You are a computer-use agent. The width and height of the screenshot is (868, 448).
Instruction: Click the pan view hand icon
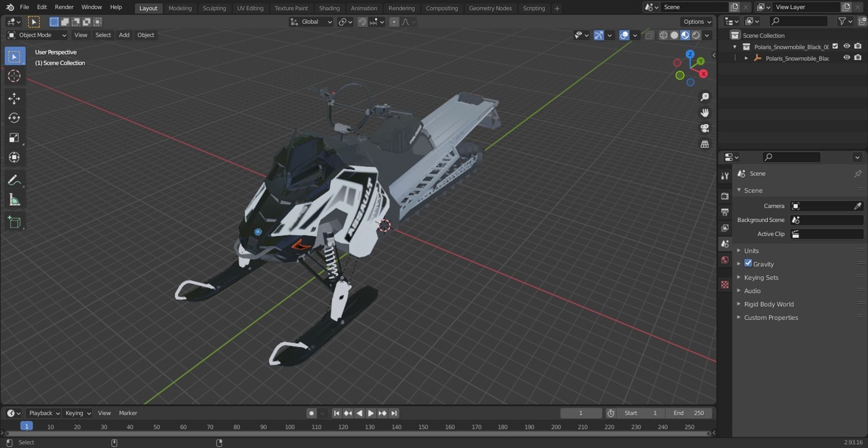(704, 113)
